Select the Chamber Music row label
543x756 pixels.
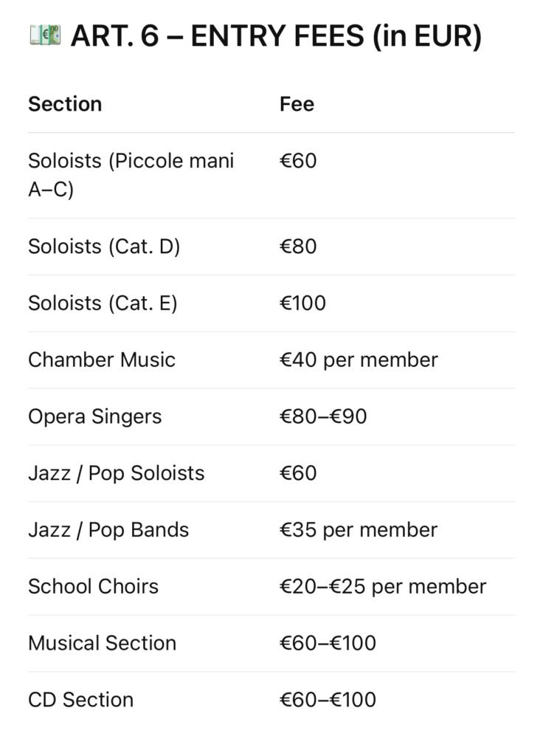pyautogui.click(x=102, y=360)
